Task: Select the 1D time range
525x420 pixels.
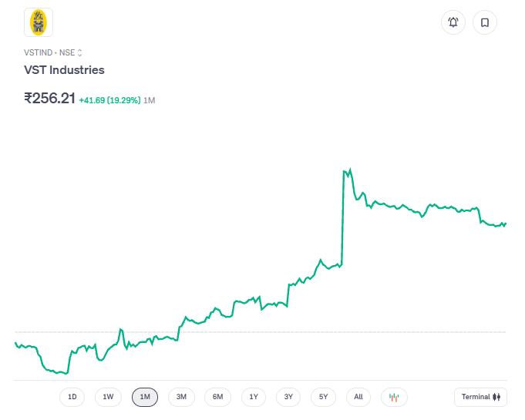Action: click(72, 397)
